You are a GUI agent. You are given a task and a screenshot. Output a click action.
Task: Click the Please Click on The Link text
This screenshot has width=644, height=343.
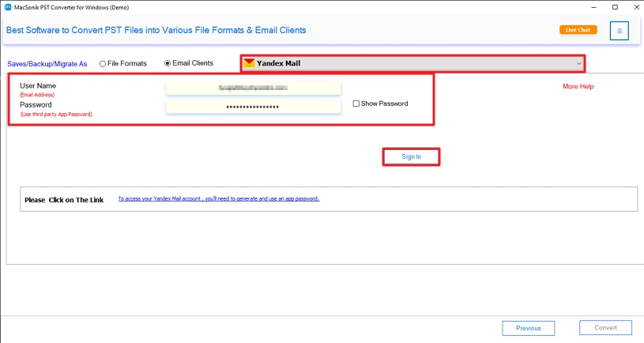pyautogui.click(x=64, y=200)
